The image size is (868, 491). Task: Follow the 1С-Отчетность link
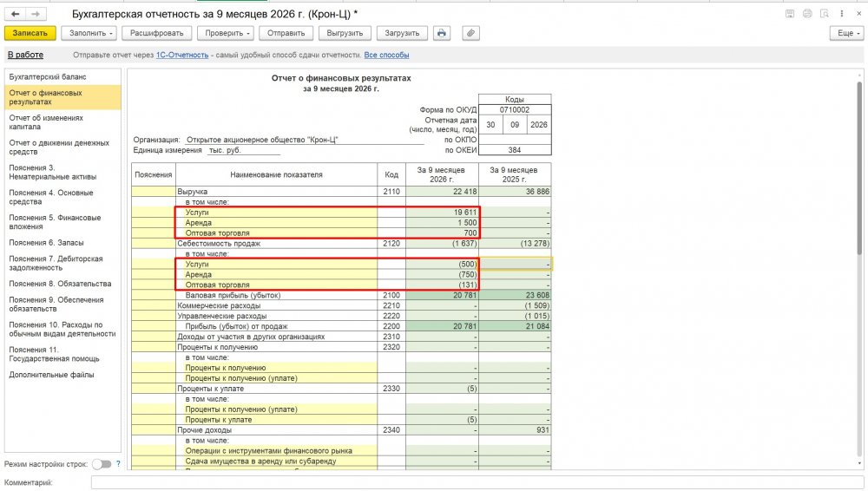click(x=182, y=55)
